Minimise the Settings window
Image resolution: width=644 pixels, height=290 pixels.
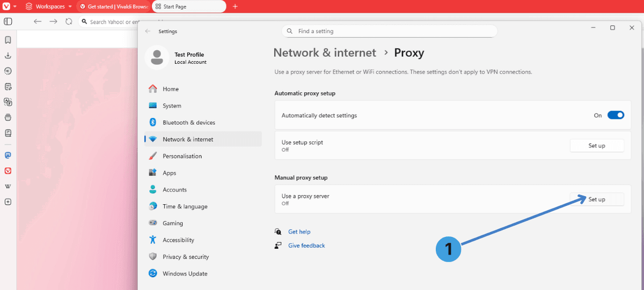pyautogui.click(x=594, y=27)
